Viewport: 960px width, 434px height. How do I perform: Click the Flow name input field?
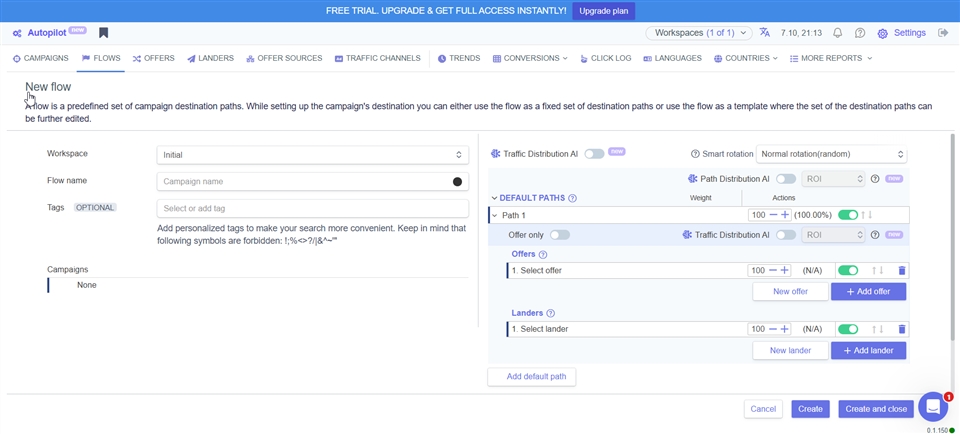point(305,181)
